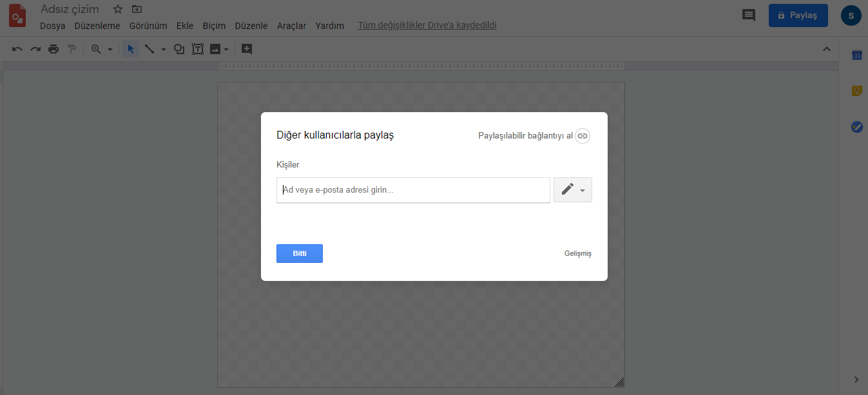
Task: Open Gelişmiş sharing settings
Action: coord(577,253)
